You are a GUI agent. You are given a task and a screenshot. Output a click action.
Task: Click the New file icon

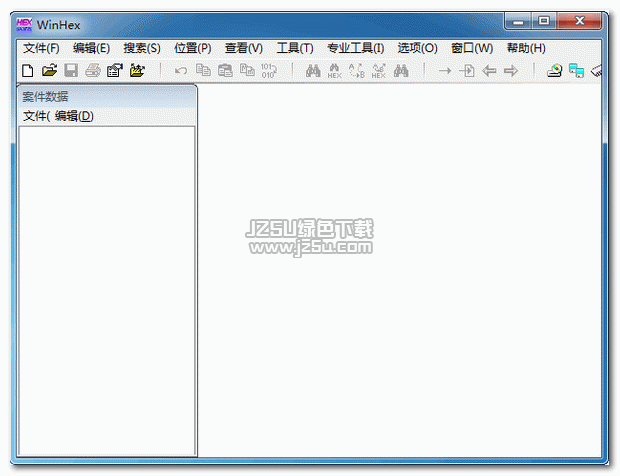click(x=28, y=71)
